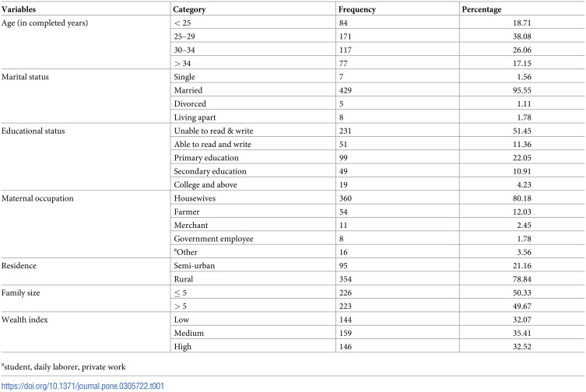Click the percentage value 95.55
Viewport: 586px width, 392px height.
coord(521,90)
